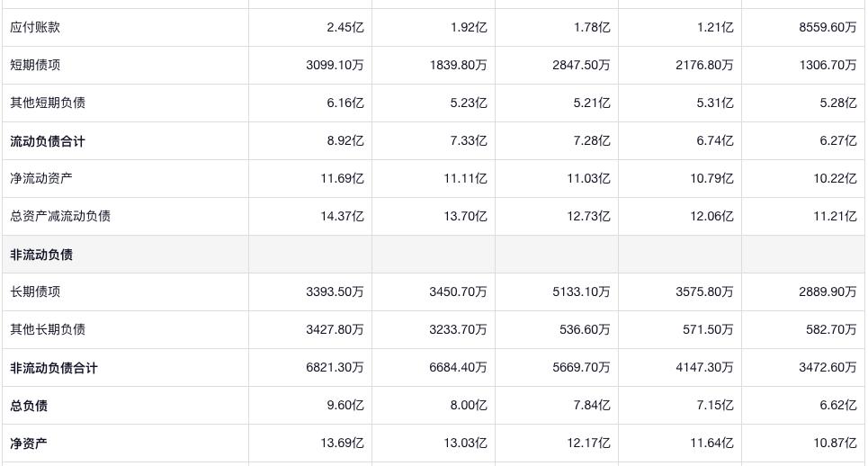Screen dimensions: 868x466
Task: Select the 非流动负债合计 row heading
Action: [x=54, y=368]
